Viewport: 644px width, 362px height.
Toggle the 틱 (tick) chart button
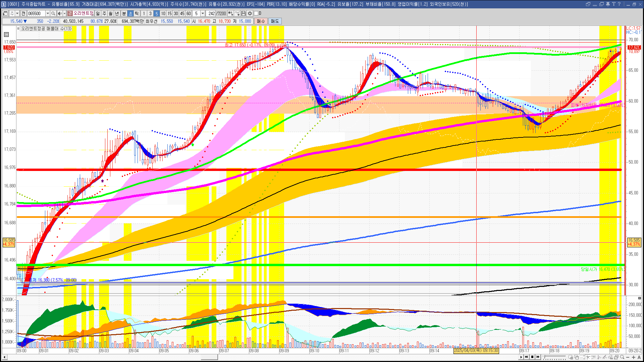pos(137,13)
